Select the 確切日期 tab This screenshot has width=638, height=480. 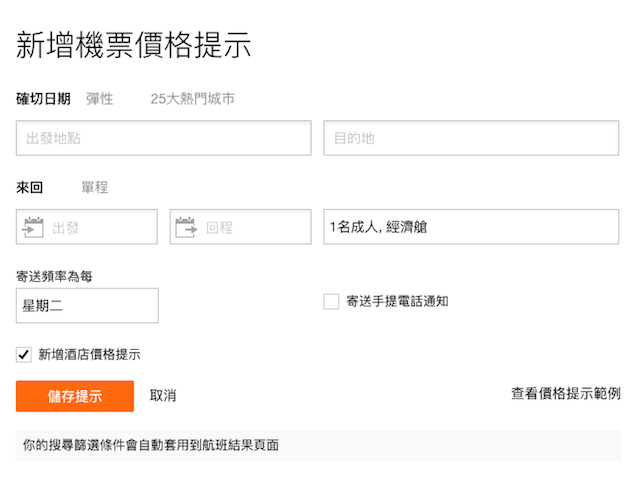(44, 98)
